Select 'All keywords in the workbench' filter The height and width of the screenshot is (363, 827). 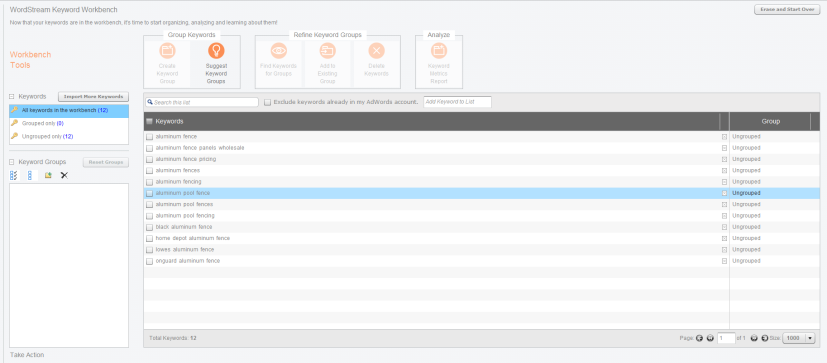[x=69, y=110]
